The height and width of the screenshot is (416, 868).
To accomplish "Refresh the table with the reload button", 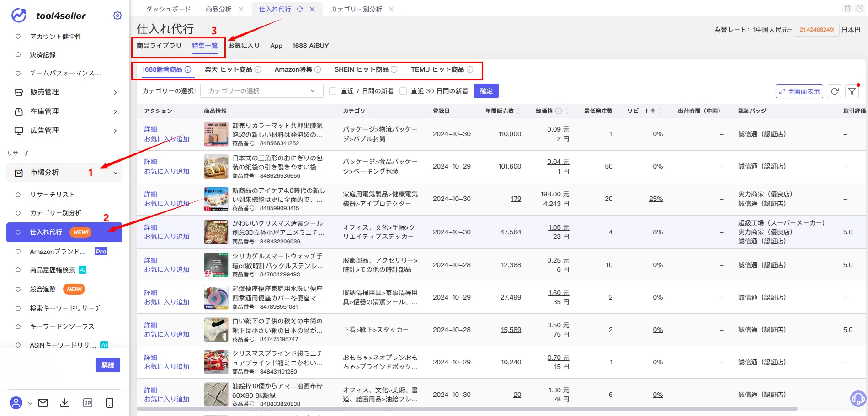I will tap(835, 91).
